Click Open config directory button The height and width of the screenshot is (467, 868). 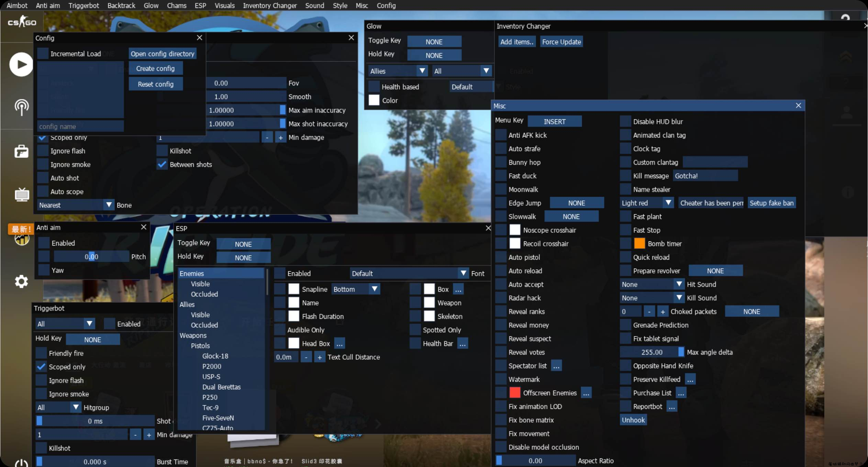[163, 54]
